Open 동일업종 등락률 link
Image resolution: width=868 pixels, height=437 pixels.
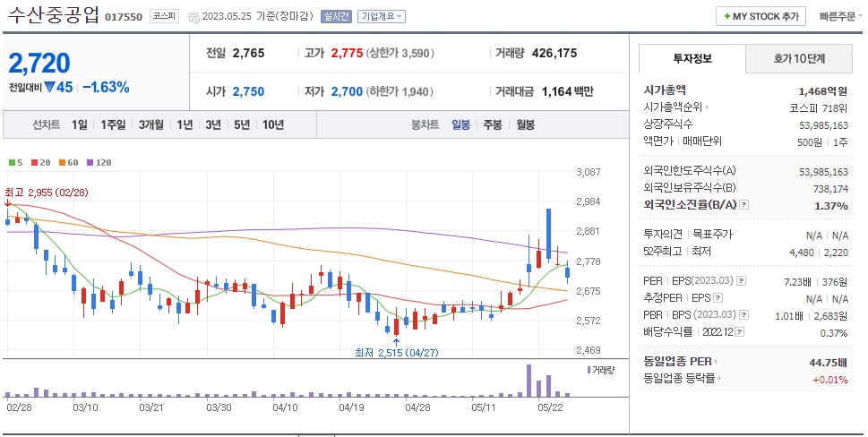pos(683,379)
